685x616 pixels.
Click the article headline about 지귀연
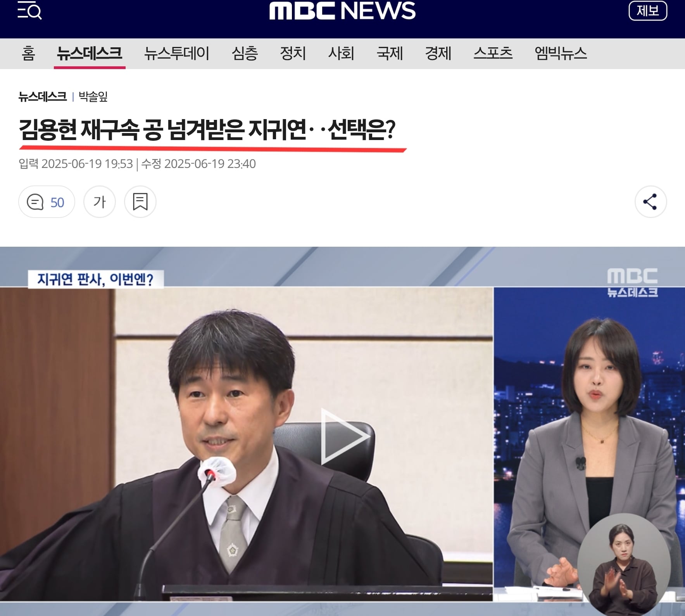pyautogui.click(x=207, y=130)
